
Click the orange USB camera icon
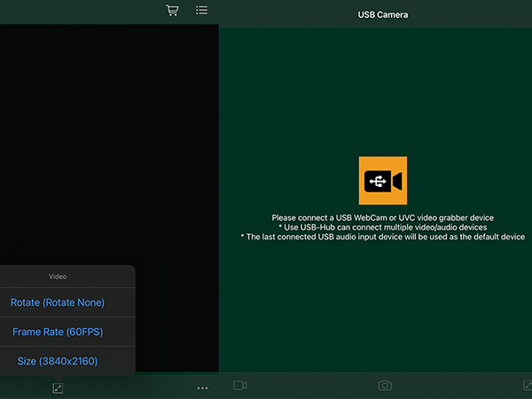pyautogui.click(x=382, y=180)
